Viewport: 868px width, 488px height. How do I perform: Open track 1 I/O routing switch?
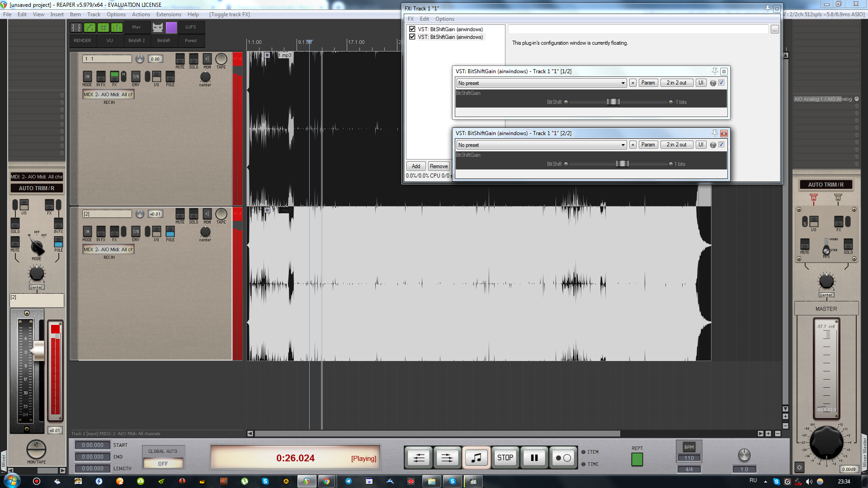click(x=156, y=76)
